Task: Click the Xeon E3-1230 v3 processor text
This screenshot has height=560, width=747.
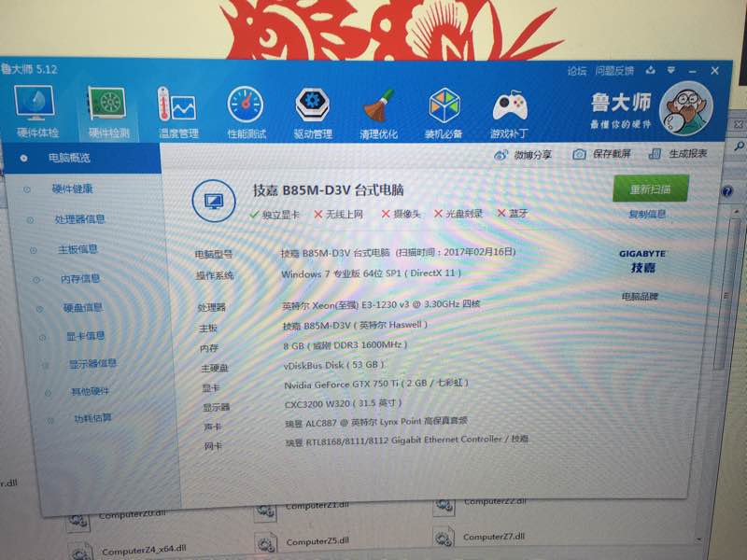Action: (x=381, y=304)
